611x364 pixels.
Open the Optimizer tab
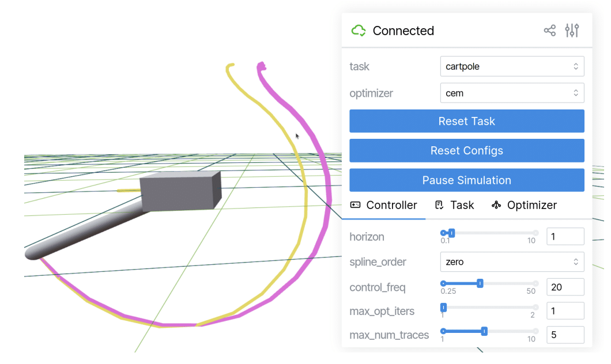pyautogui.click(x=524, y=205)
